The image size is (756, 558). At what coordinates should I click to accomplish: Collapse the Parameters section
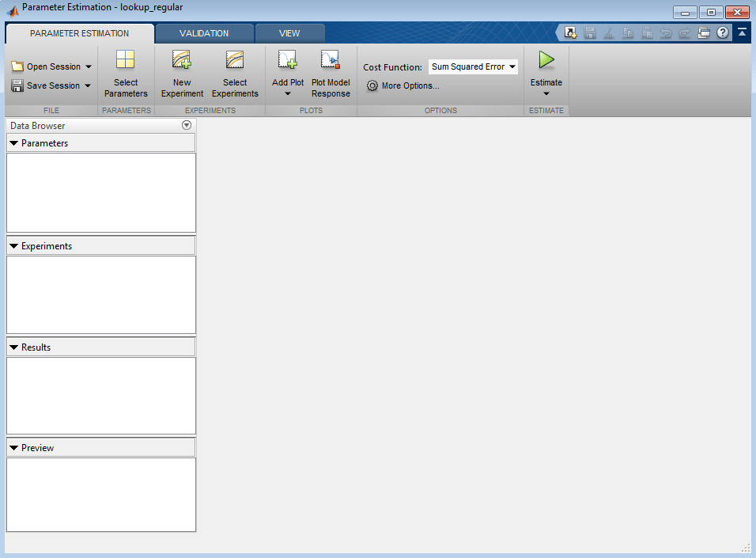pos(14,143)
